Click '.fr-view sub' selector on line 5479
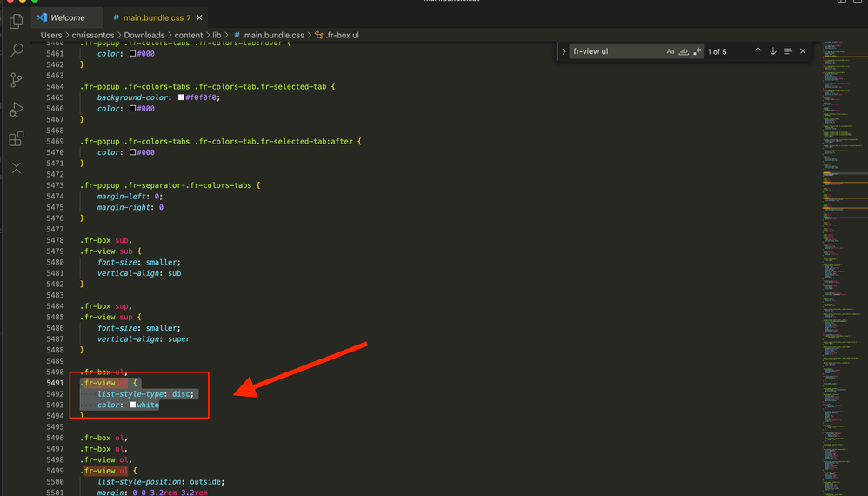The image size is (868, 496). 106,251
